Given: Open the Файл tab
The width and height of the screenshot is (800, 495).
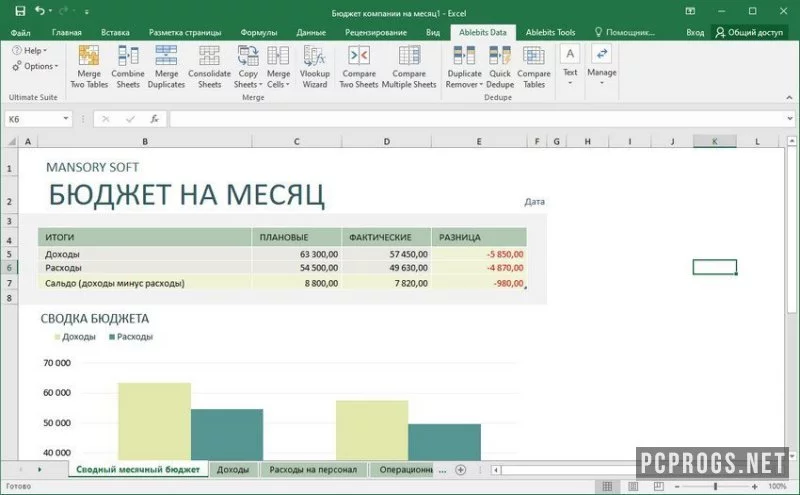Looking at the screenshot, I should pyautogui.click(x=20, y=32).
